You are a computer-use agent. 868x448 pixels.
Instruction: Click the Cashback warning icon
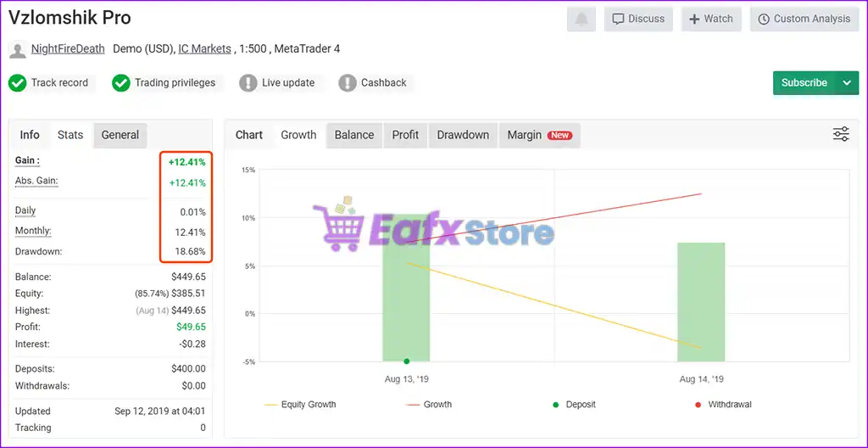347,83
